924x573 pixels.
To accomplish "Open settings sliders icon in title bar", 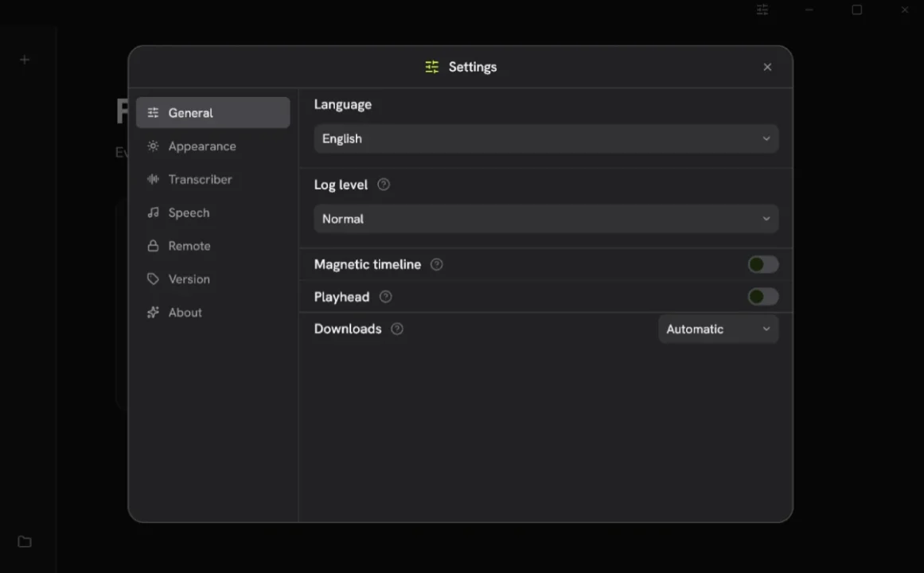I will point(762,10).
